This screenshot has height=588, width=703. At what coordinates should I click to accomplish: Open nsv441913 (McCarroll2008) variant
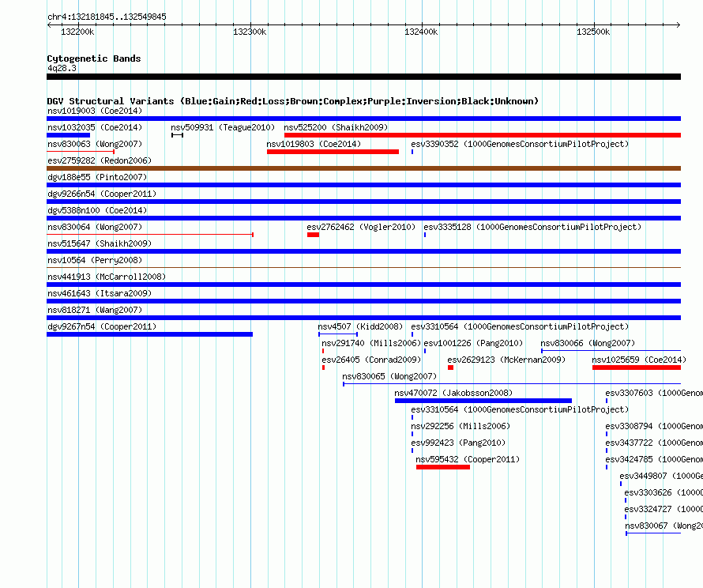point(107,277)
